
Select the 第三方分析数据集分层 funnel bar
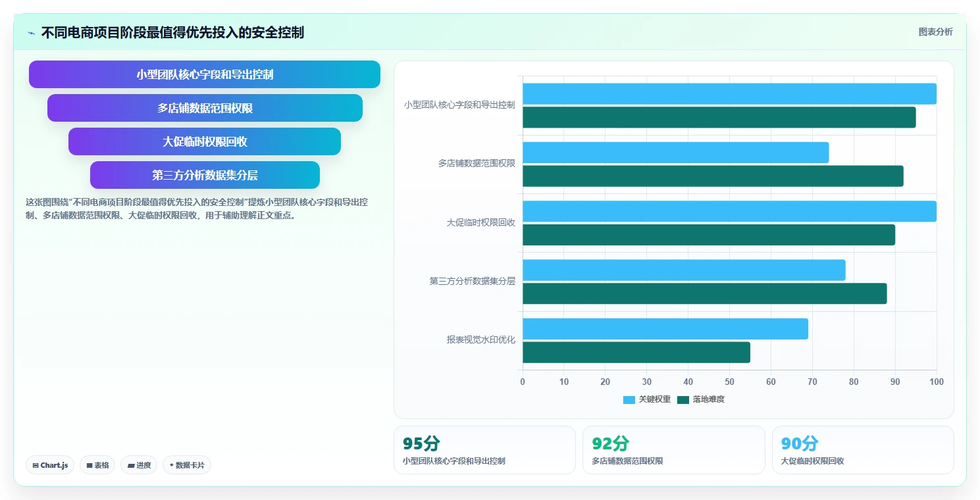(x=205, y=175)
